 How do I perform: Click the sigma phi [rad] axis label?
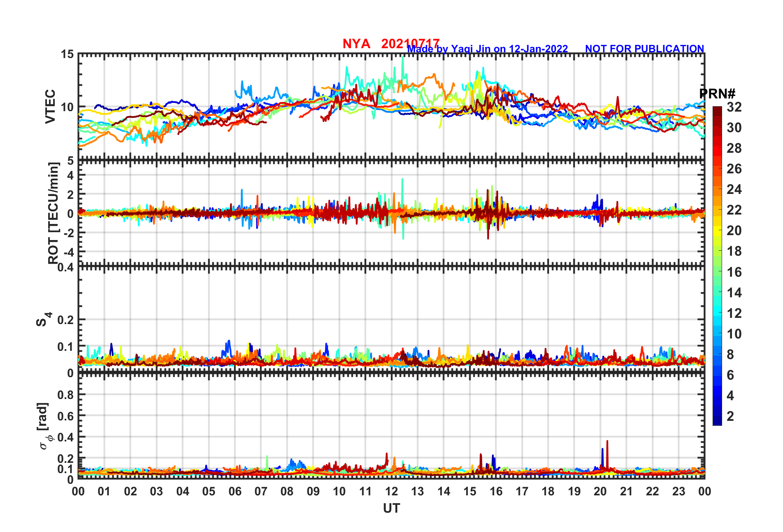pos(44,426)
